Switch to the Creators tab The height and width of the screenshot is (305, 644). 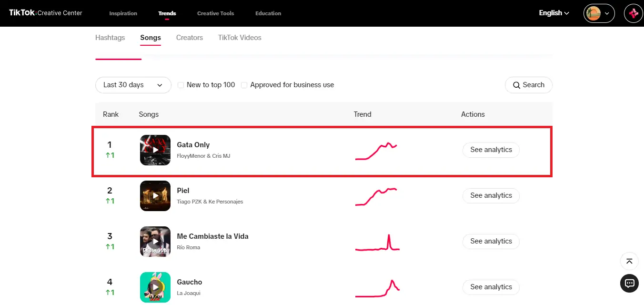[x=190, y=38]
